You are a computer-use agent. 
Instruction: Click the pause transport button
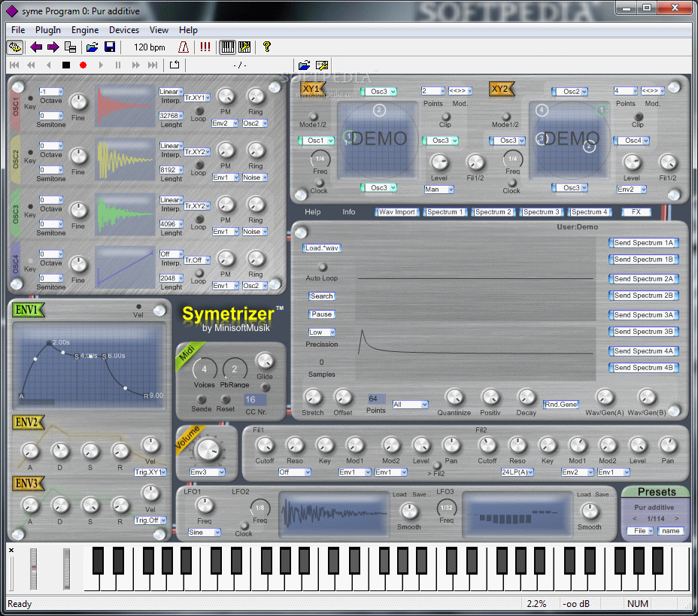[x=118, y=65]
